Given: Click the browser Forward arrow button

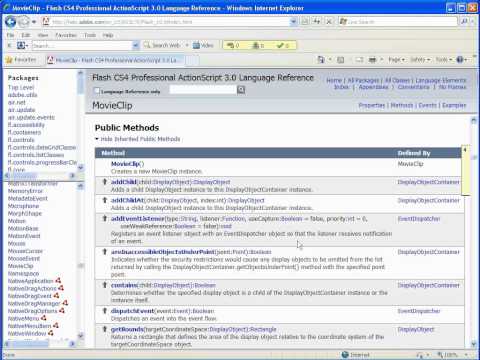Looking at the screenshot, I should [24, 22].
